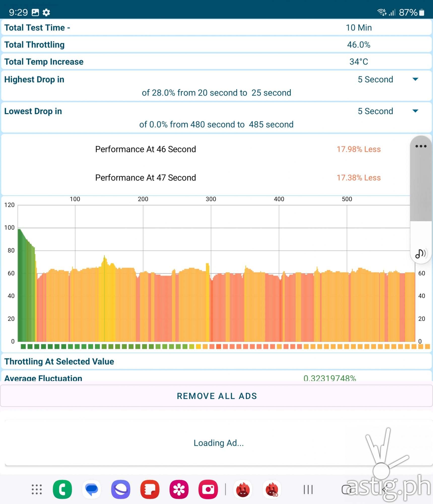The image size is (433, 504).
Task: Expand the Lowest Drop interval dropdown
Action: [x=415, y=111]
